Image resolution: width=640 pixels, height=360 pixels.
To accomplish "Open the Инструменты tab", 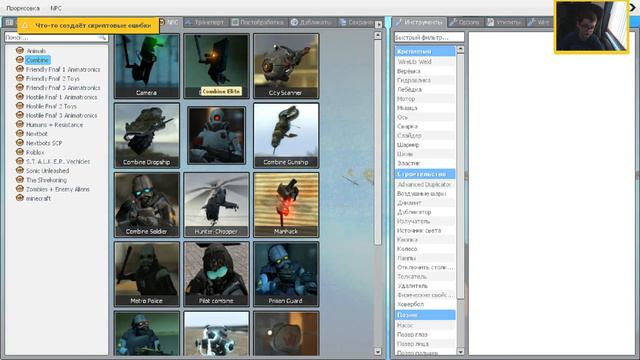I will point(419,22).
